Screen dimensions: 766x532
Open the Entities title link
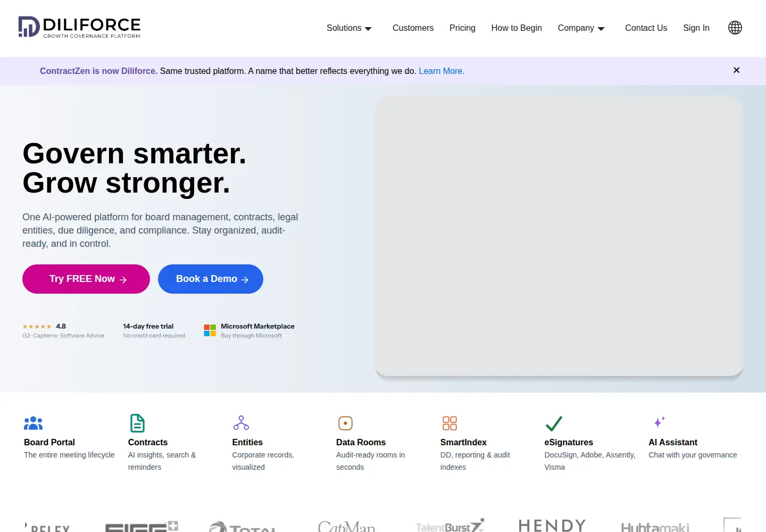click(247, 442)
